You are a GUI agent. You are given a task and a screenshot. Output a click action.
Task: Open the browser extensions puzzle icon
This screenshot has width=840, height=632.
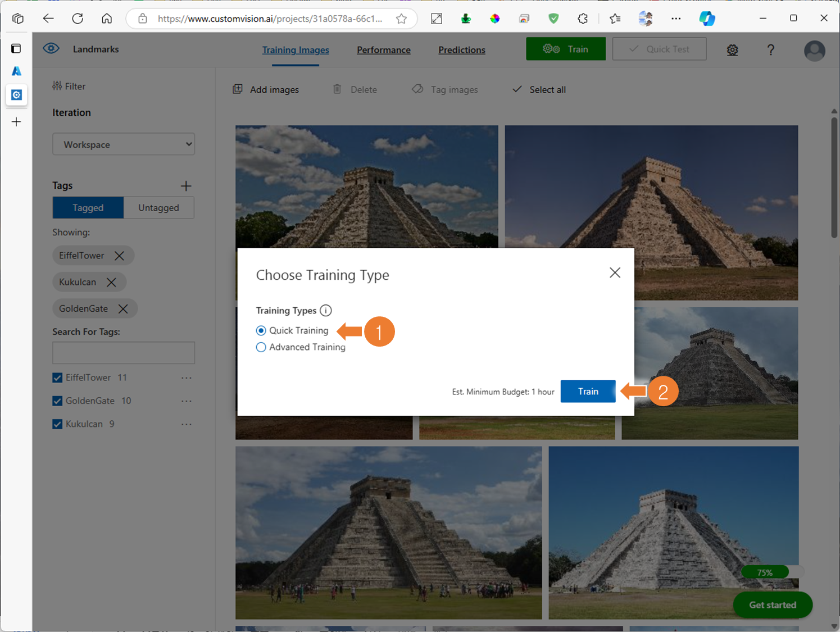point(583,19)
